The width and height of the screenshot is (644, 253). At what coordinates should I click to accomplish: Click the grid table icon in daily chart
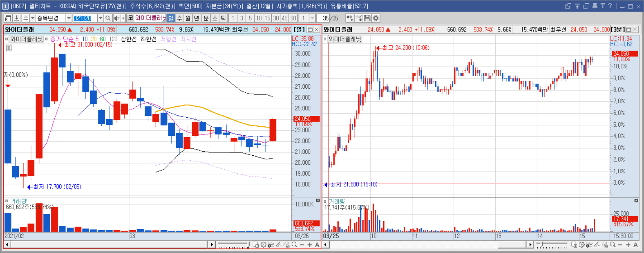[x=9, y=48]
